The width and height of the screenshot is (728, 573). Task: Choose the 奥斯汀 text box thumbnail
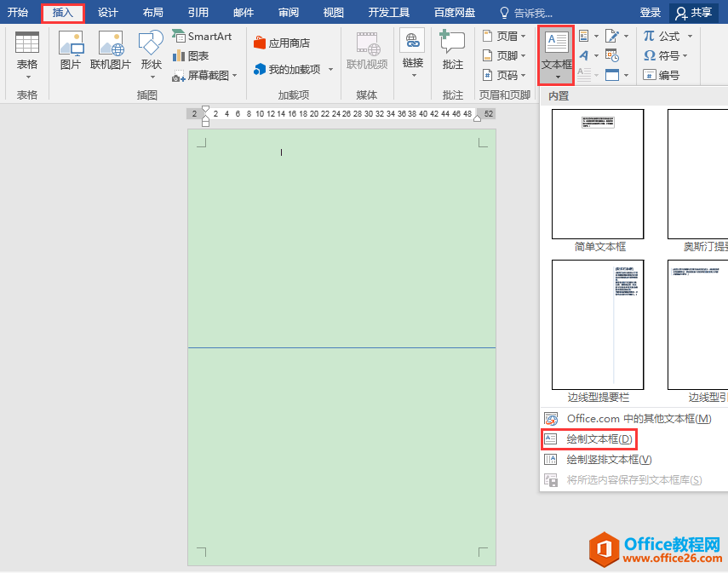697,175
